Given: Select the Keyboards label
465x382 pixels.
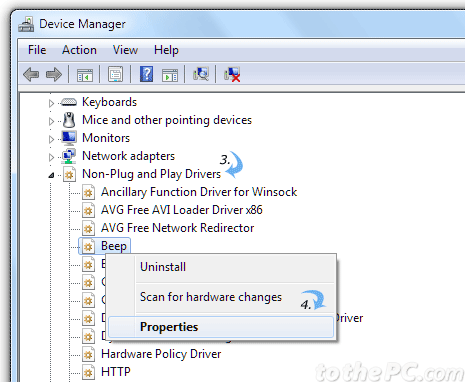Looking at the screenshot, I should tap(109, 102).
